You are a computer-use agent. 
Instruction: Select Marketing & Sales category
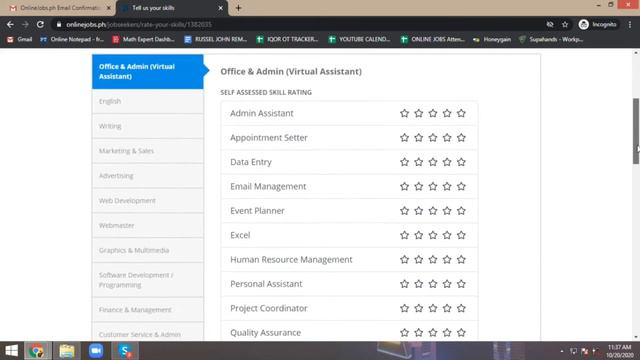coord(148,151)
